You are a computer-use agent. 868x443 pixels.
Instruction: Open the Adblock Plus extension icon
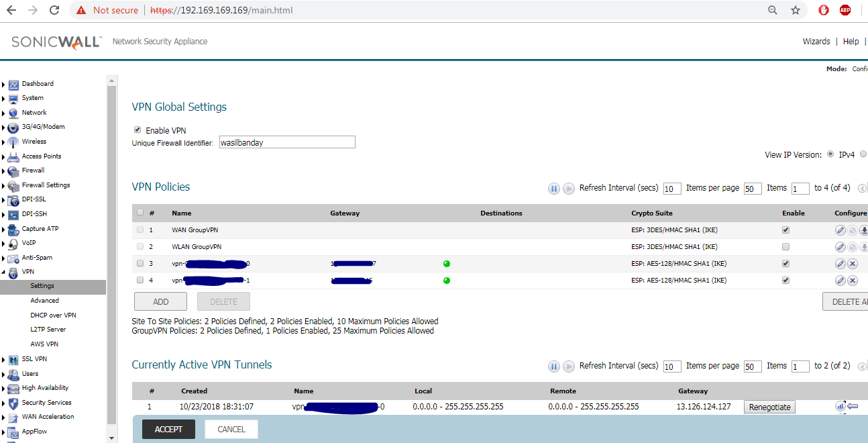tap(845, 10)
